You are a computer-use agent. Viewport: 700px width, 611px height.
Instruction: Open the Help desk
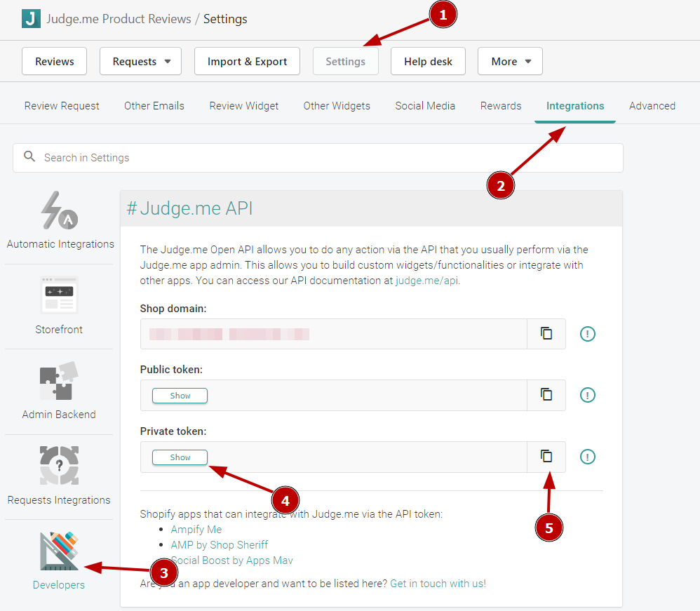(428, 61)
